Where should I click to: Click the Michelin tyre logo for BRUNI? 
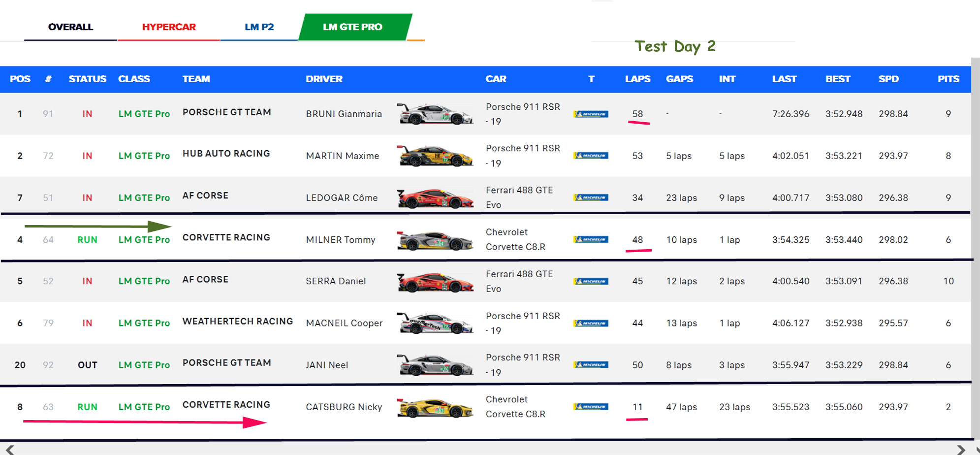coord(591,114)
